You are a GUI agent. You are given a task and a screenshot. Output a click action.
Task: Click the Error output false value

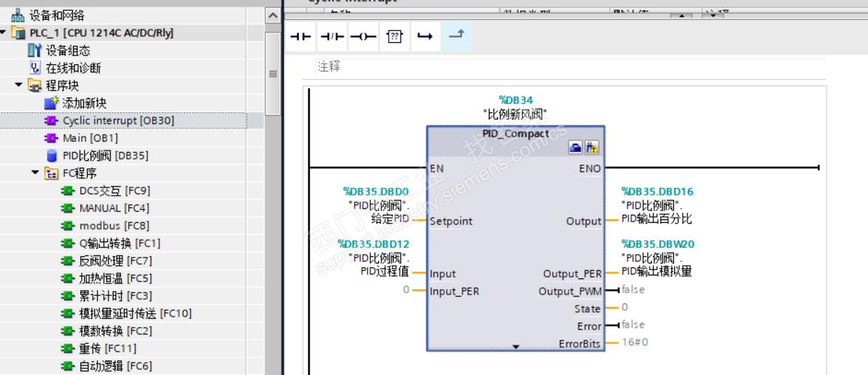coord(633,325)
